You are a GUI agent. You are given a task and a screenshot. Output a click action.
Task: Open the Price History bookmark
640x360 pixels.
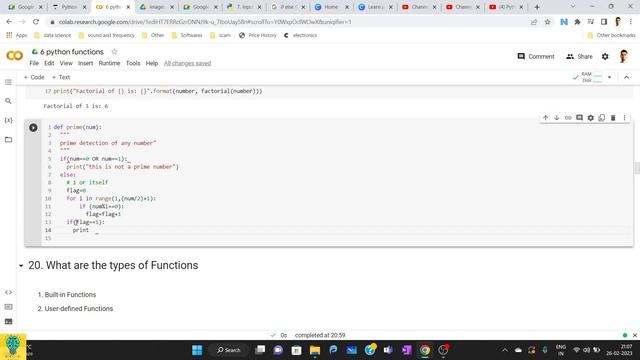pyautogui.click(x=258, y=36)
